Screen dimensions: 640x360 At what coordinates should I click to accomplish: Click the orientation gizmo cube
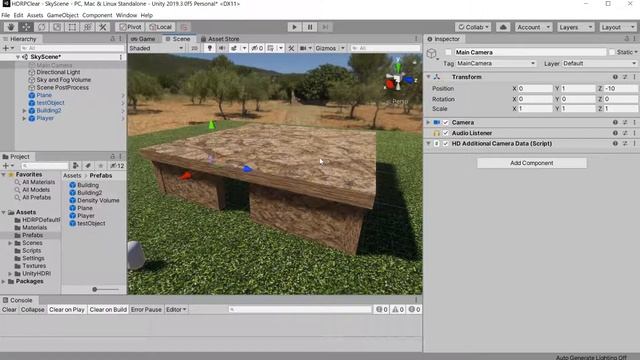[397, 80]
